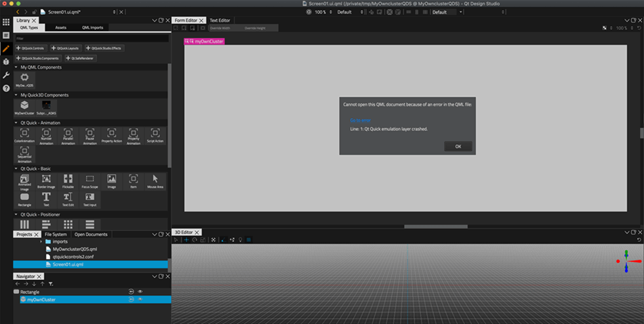
Task: Toggle visibility eye for Rectangle item
Action: coord(140,291)
